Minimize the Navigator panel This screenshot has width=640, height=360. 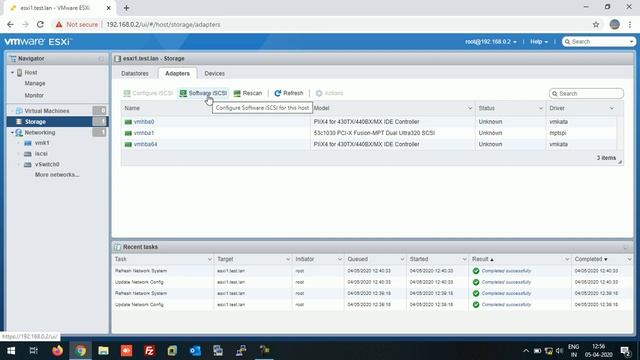[101, 59]
